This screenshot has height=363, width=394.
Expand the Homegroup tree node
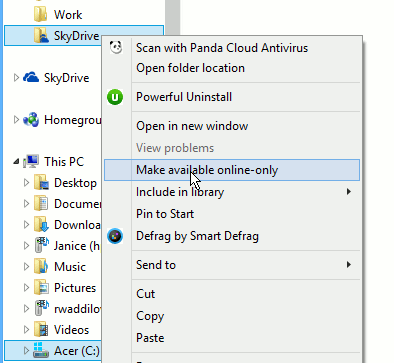point(16,120)
